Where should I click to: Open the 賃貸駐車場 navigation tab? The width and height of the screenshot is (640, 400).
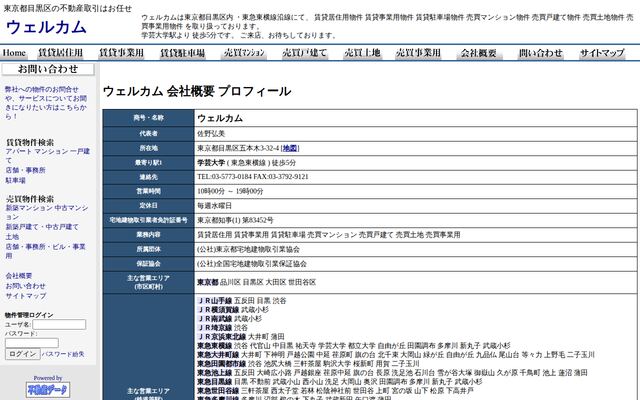[182, 53]
